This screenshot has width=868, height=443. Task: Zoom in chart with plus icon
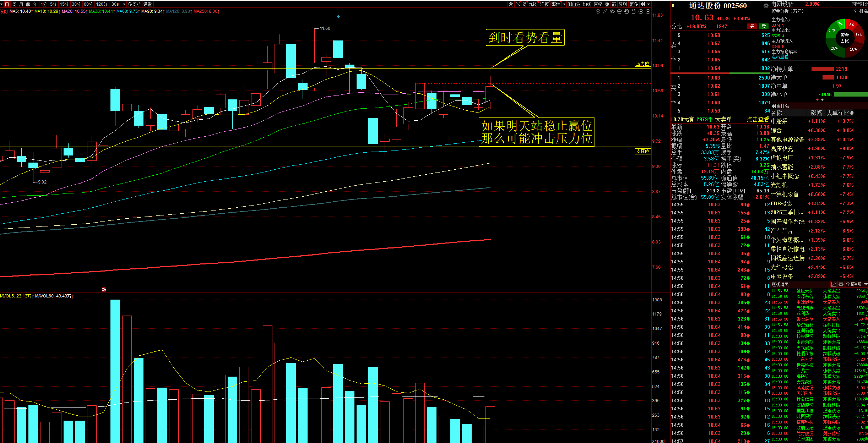point(641,12)
